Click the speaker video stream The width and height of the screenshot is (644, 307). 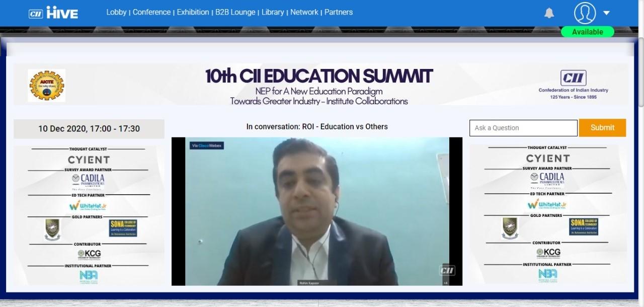(x=316, y=211)
